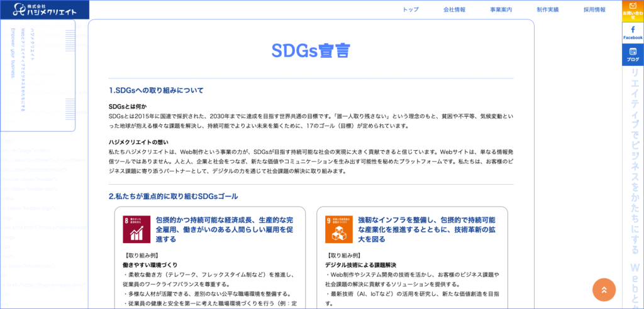Click 【取り組み例】 label in goal 8 card

pyautogui.click(x=141, y=255)
